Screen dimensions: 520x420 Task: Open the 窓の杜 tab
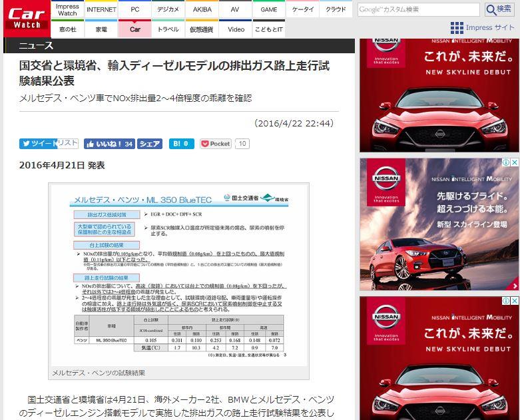point(68,29)
